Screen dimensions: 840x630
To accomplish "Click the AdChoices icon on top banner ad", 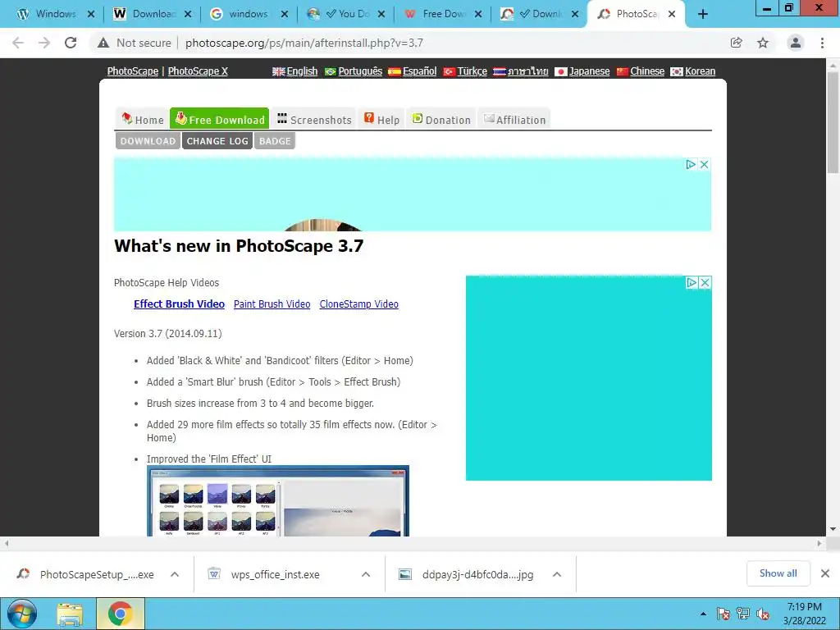I will (691, 164).
